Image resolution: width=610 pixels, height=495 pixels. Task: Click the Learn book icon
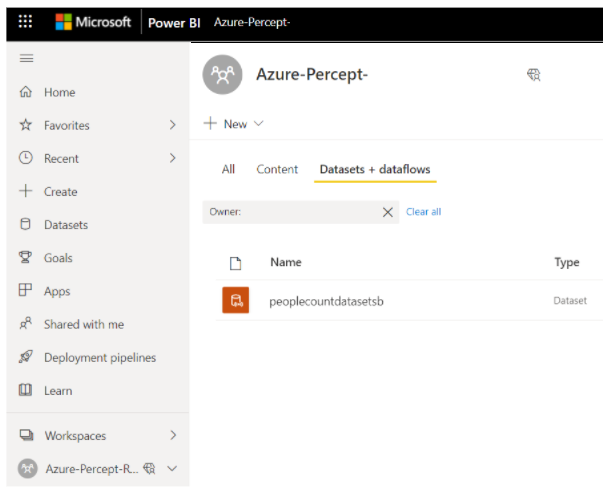pyautogui.click(x=26, y=390)
